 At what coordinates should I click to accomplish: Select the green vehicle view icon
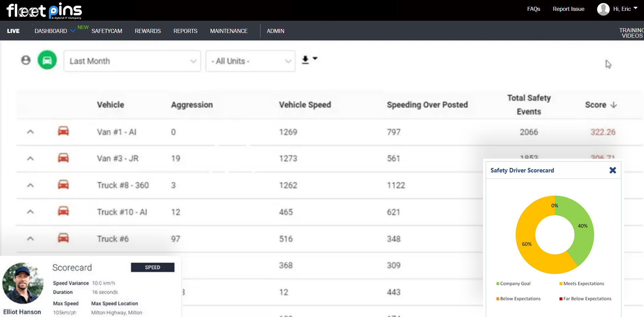tap(47, 60)
